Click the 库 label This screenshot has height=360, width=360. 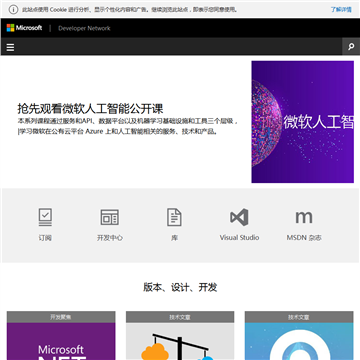coord(174,238)
